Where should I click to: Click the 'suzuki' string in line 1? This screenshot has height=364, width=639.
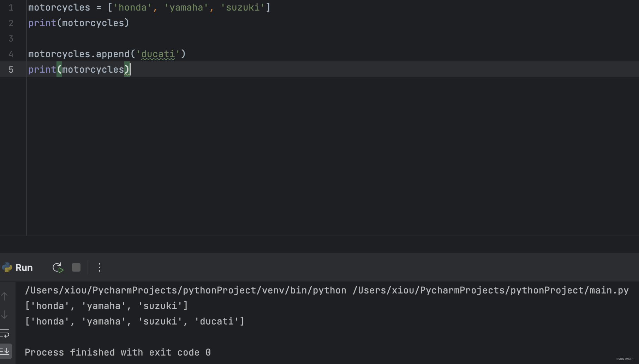[243, 7]
